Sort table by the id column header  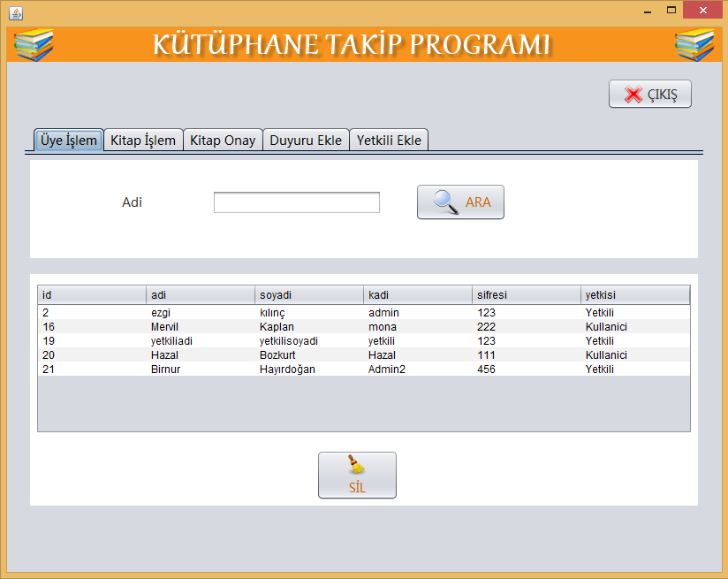(92, 294)
